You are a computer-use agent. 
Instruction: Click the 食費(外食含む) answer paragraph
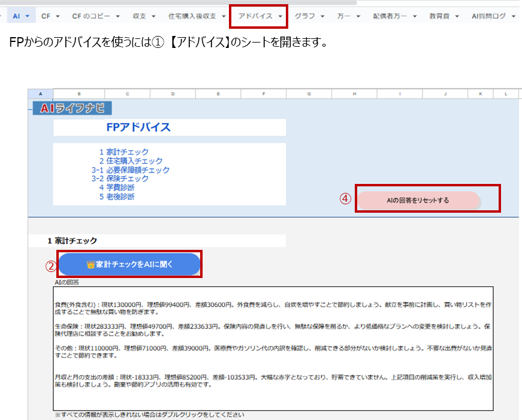coord(273,308)
